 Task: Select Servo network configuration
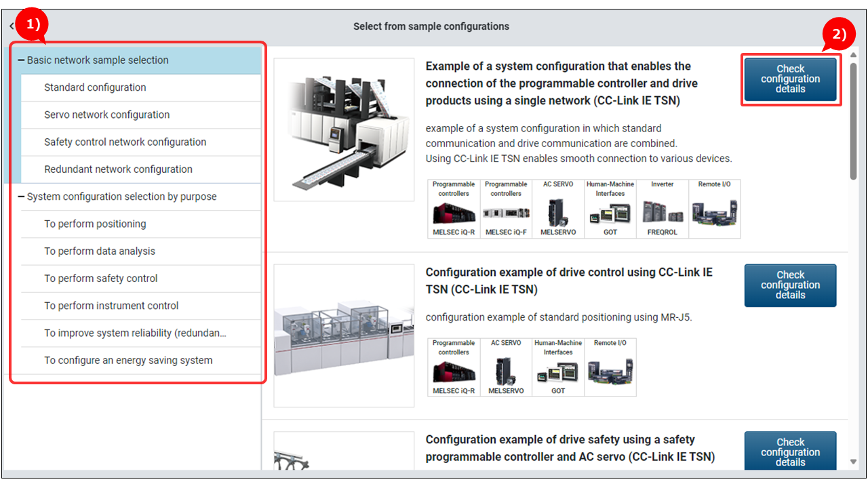click(141, 115)
